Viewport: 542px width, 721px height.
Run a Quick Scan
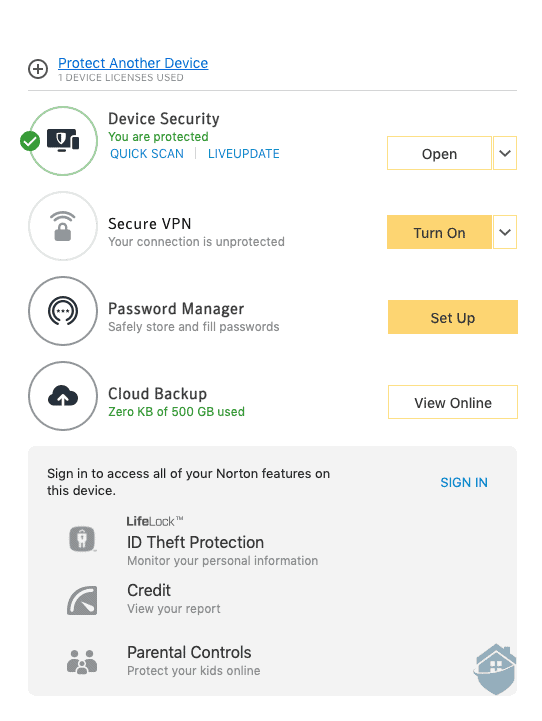(x=147, y=154)
